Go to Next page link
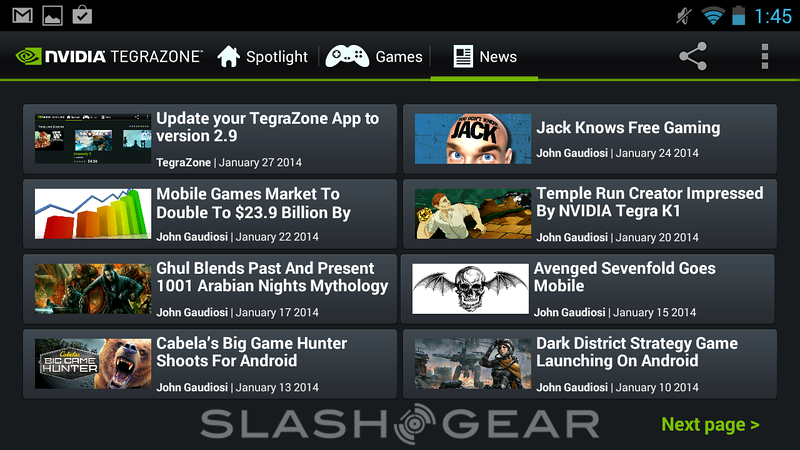Screen dimensions: 800x450 710,424
